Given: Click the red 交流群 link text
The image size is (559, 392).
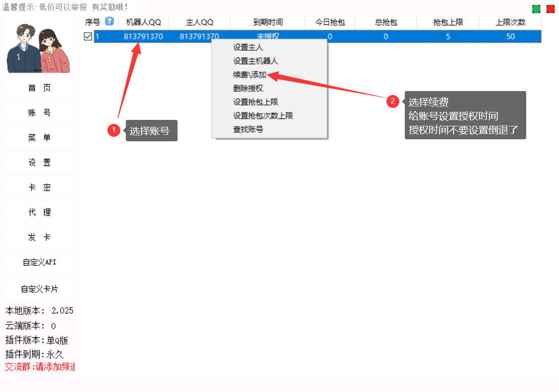Looking at the screenshot, I should (40, 367).
